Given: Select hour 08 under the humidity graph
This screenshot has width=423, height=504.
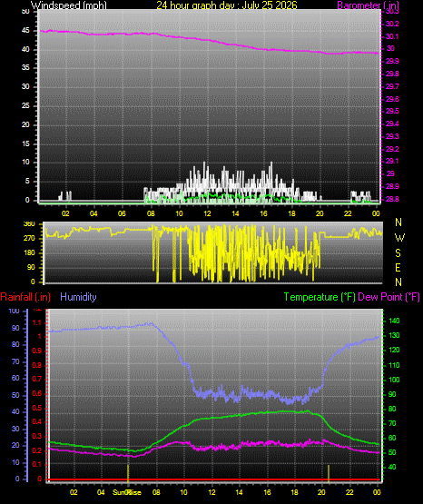Looking at the screenshot, I should tap(156, 492).
